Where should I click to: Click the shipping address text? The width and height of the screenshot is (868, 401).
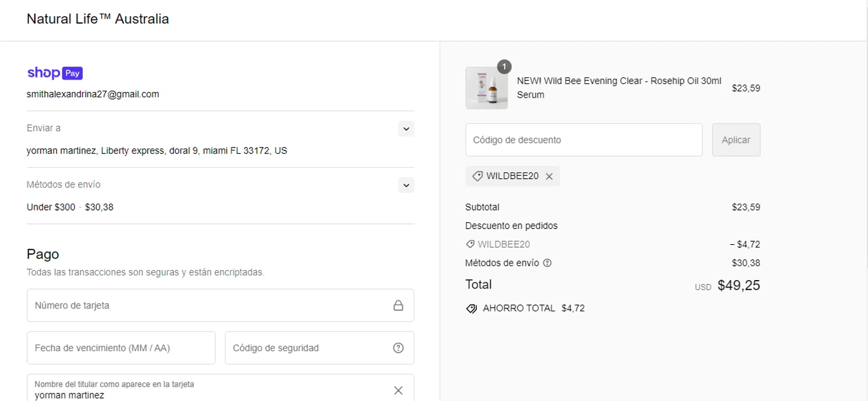click(157, 150)
